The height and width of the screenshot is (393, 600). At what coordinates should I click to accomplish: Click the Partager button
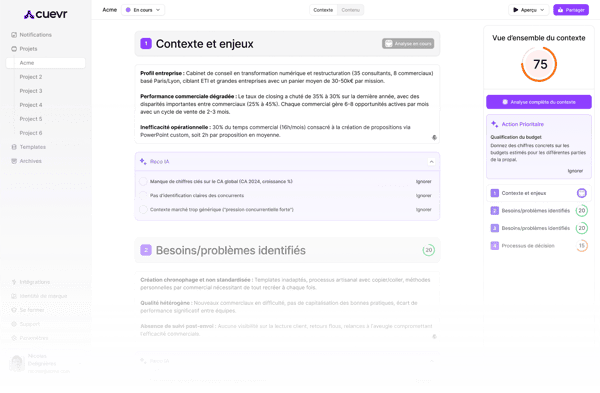571,10
